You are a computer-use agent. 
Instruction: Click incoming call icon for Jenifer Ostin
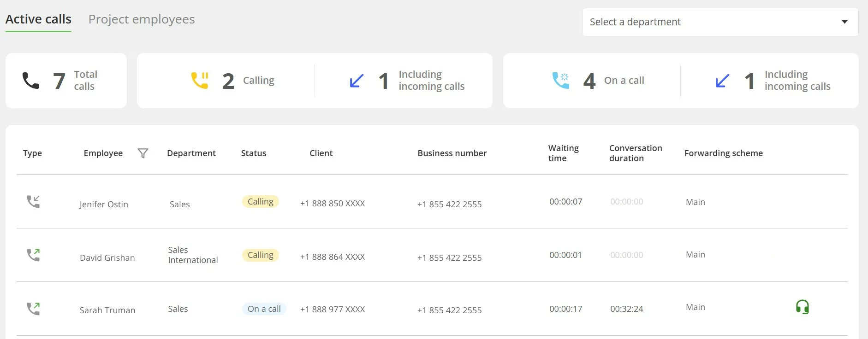click(x=33, y=202)
